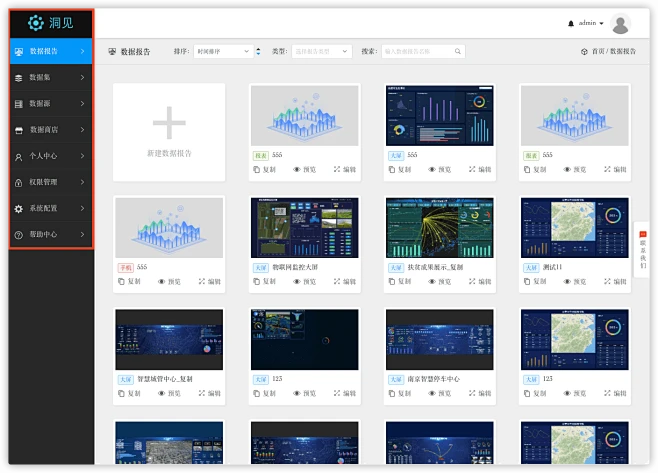Click the 洞见 gear logo icon
Screen dimensions: 658x473
point(36,23)
